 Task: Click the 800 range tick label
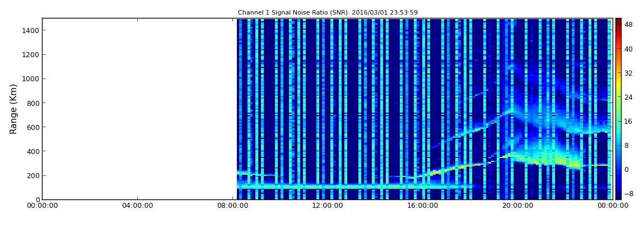[x=32, y=103]
